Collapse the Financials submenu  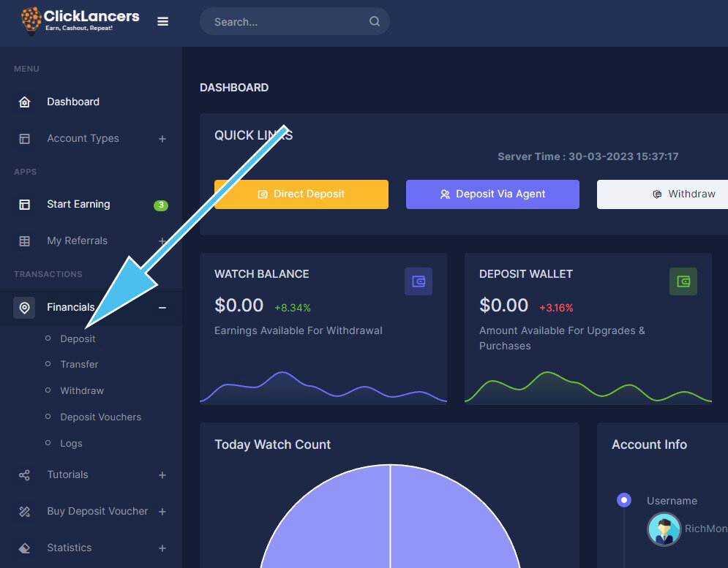(162, 308)
